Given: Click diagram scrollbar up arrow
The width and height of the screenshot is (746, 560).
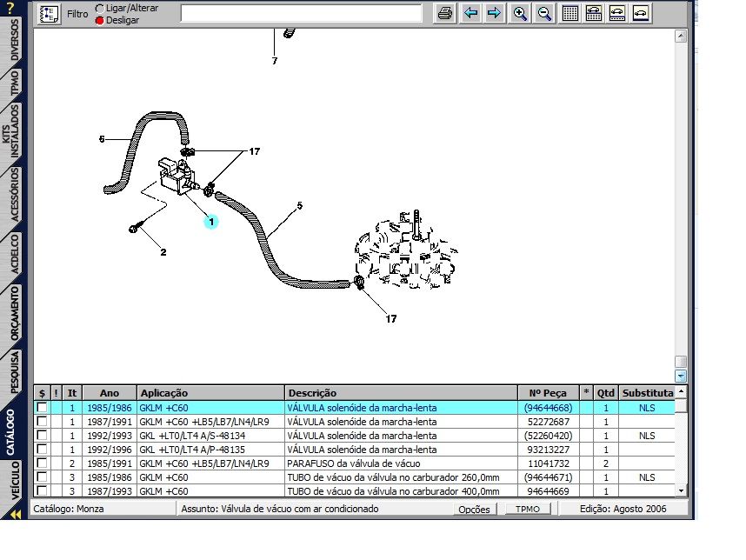Looking at the screenshot, I should tap(681, 36).
